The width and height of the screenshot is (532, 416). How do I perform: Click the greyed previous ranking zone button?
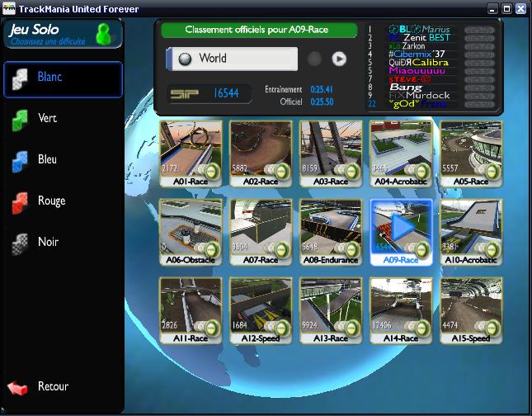314,59
